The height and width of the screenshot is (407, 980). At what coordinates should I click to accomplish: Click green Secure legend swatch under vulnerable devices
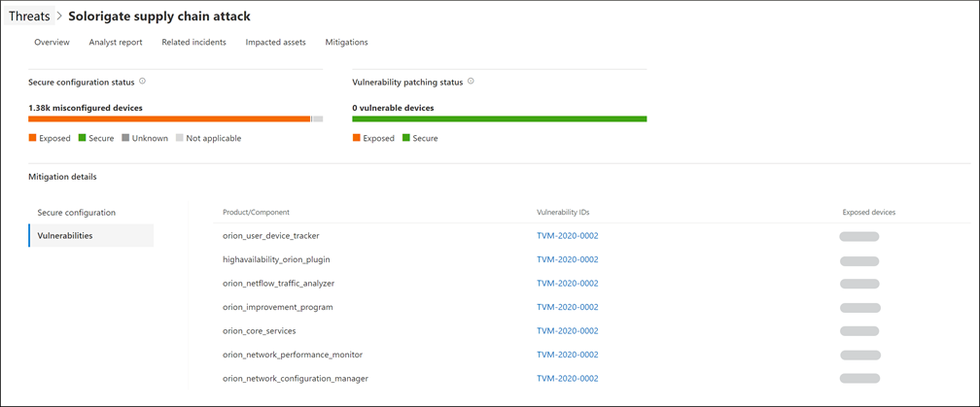click(405, 138)
